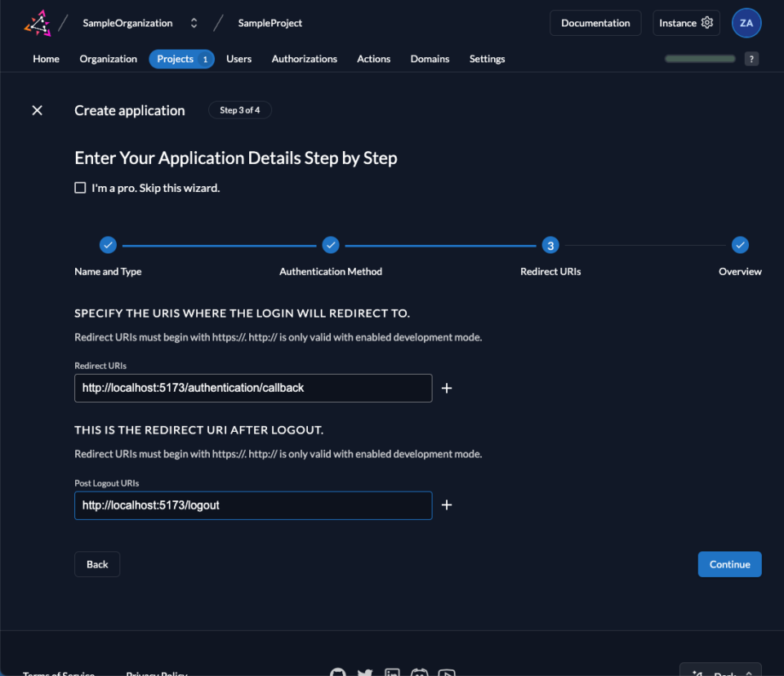The image size is (784, 676).
Task: Add another Redirect URI with plus icon
Action: pyautogui.click(x=447, y=389)
